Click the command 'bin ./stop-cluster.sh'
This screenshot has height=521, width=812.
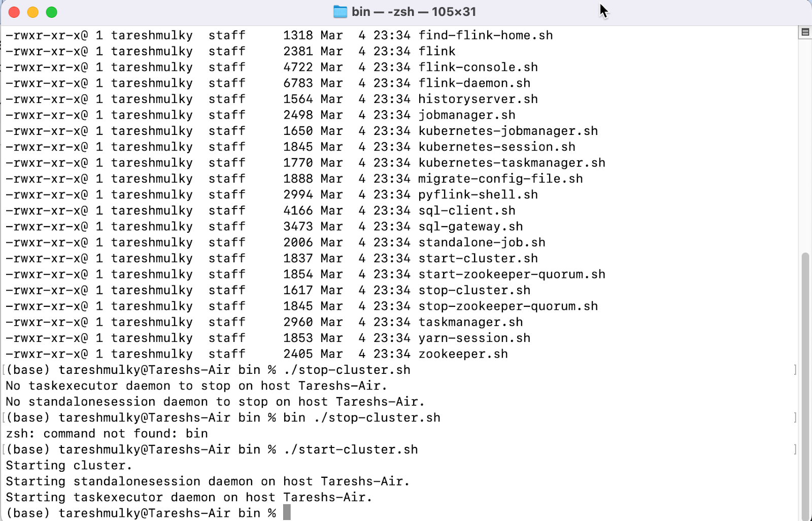[x=362, y=418]
